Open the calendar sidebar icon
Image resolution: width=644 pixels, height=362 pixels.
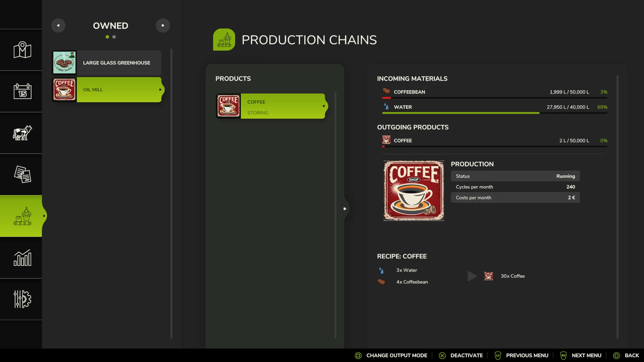pos(22,91)
